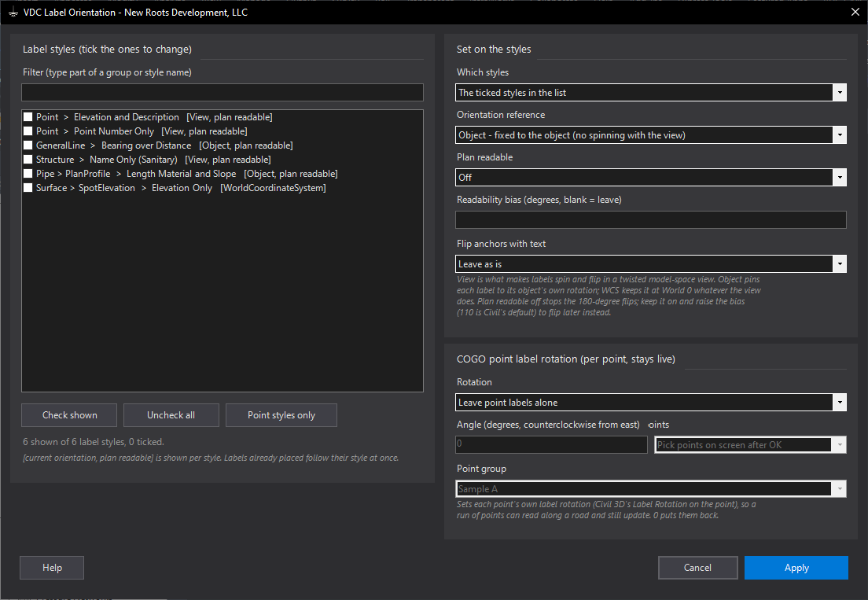This screenshot has width=868, height=600.
Task: Click the Angle degrees input field
Action: point(551,444)
